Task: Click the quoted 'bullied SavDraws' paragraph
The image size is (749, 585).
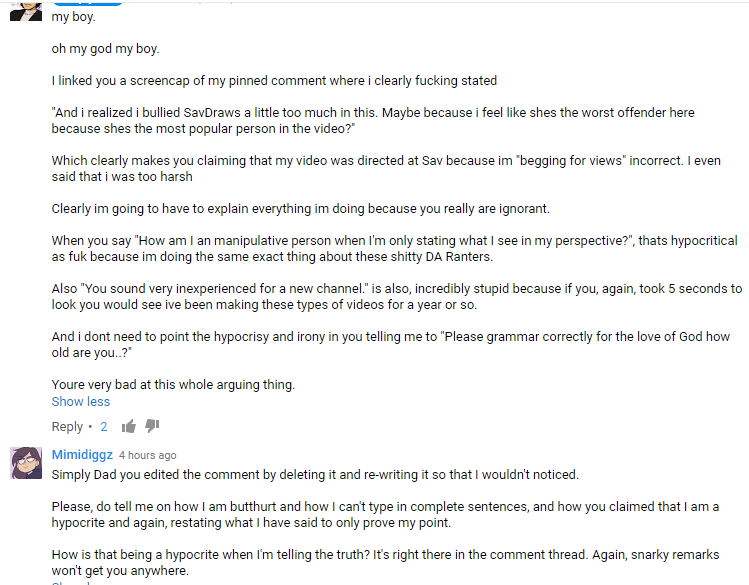Action: point(372,121)
